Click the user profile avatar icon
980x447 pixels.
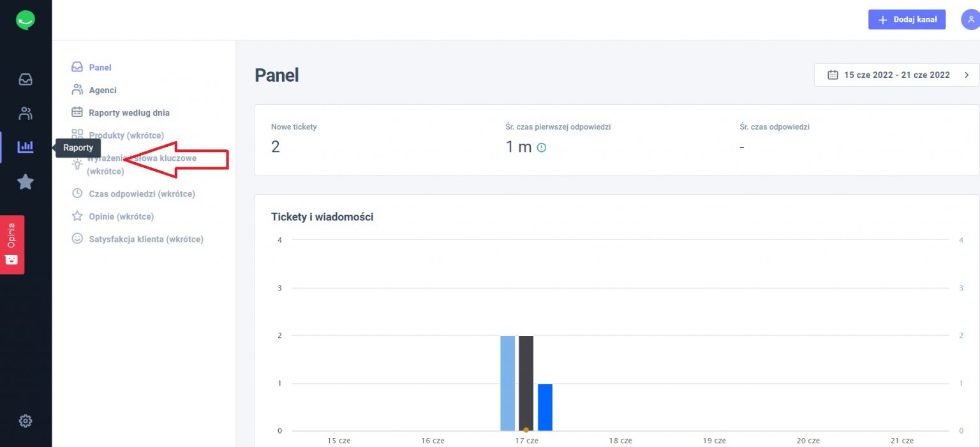(970, 20)
